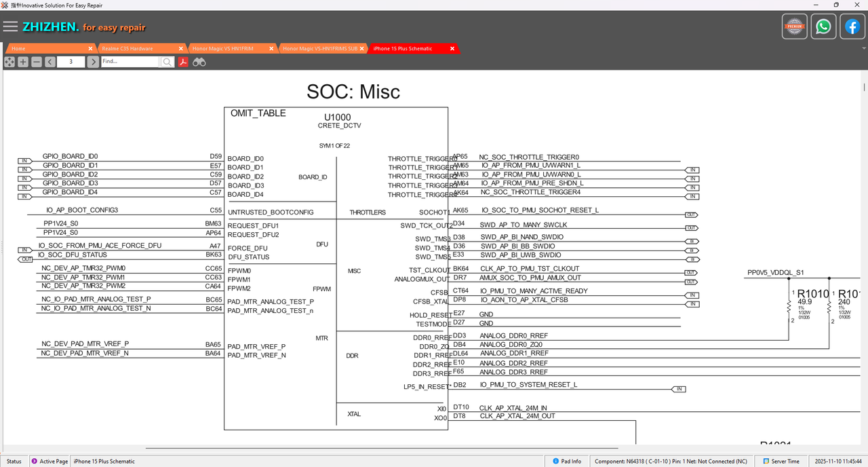
Task: Select net IO_AP_BOOT_CONFIG3
Action: [x=82, y=210]
